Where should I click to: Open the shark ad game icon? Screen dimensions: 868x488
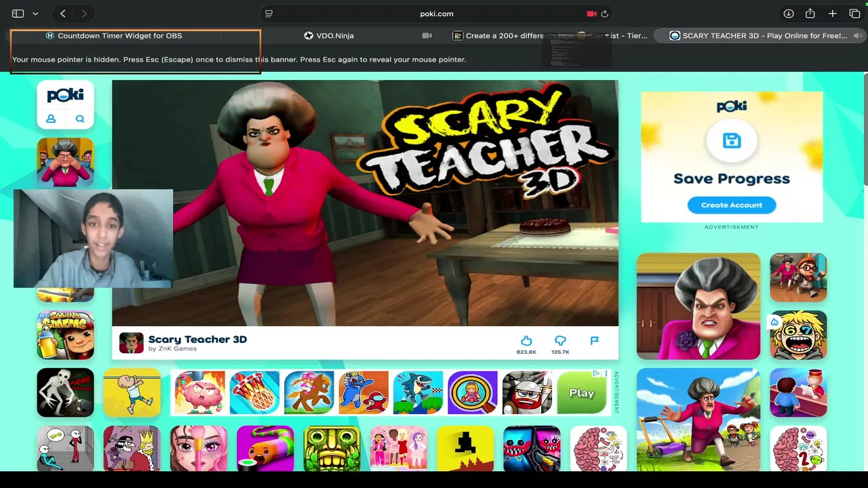418,392
